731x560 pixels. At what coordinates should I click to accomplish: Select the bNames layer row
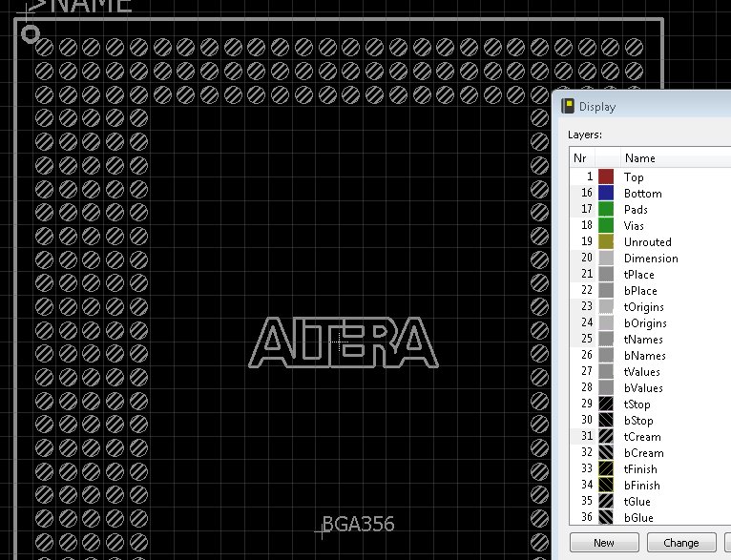point(650,356)
